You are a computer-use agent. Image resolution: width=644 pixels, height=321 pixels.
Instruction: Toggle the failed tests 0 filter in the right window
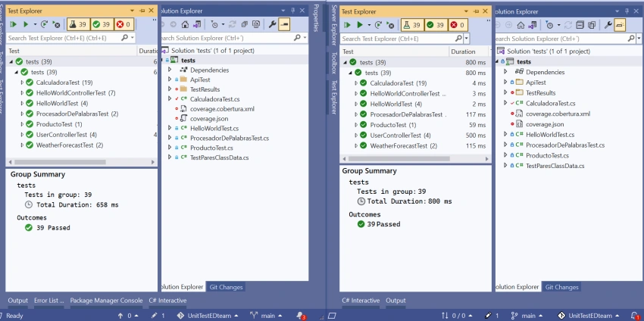tap(457, 25)
